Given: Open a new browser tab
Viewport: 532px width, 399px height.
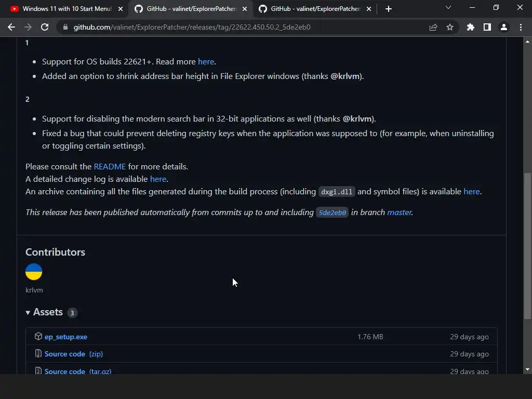Looking at the screenshot, I should [x=389, y=9].
